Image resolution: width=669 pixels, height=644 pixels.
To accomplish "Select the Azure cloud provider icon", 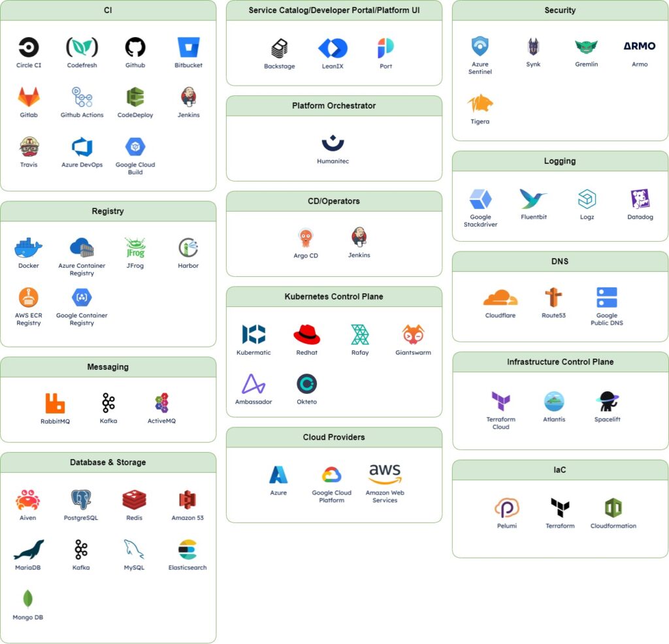I will pos(278,475).
